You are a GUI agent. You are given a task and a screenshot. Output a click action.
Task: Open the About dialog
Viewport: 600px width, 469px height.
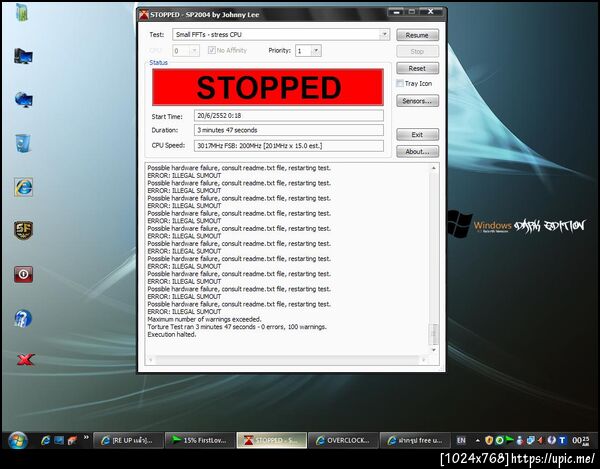(417, 151)
